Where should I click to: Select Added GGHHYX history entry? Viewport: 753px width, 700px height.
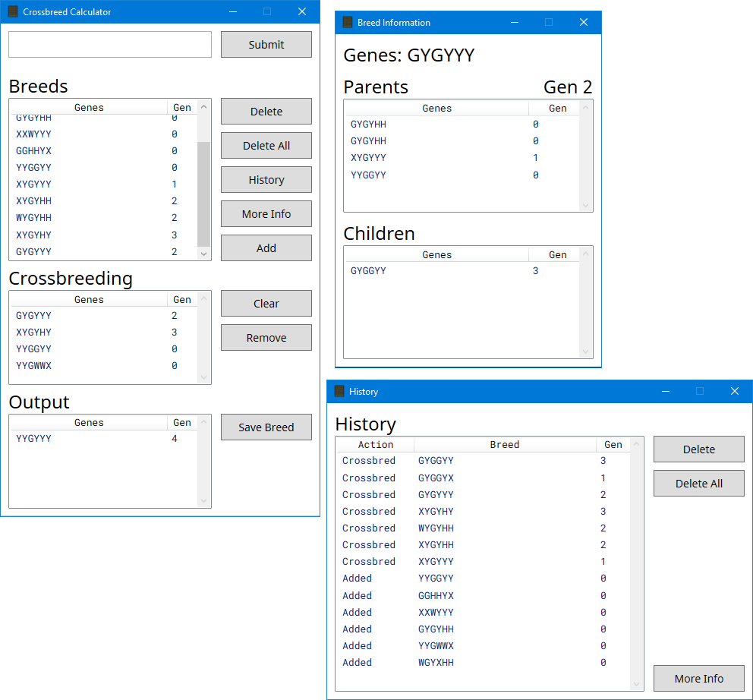tap(483, 596)
